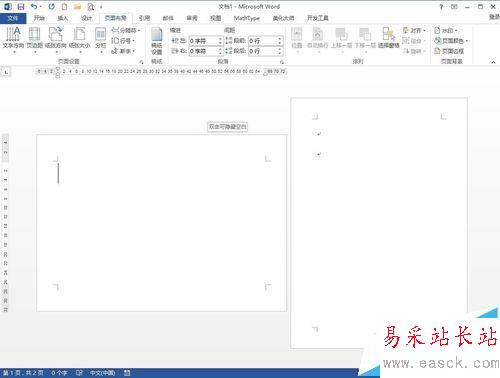Switch to the Design (设计) tab

86,18
